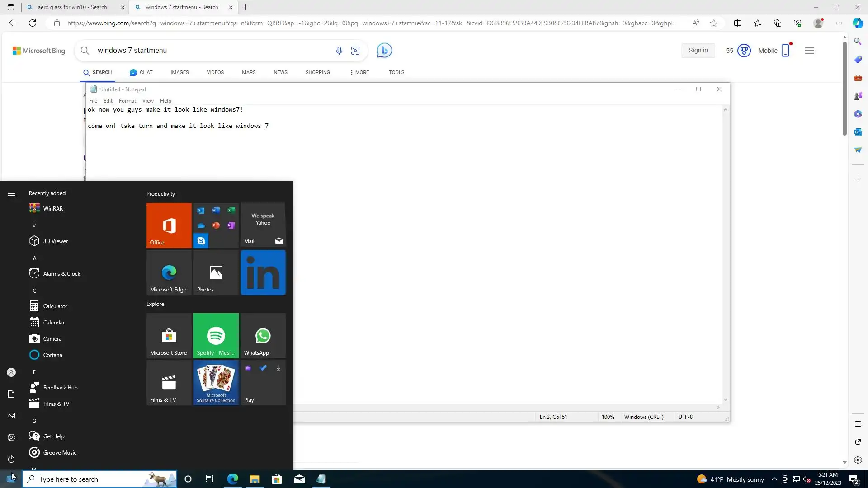Image resolution: width=868 pixels, height=488 pixels.
Task: Open the Spotify tile in Start
Action: coord(216,335)
